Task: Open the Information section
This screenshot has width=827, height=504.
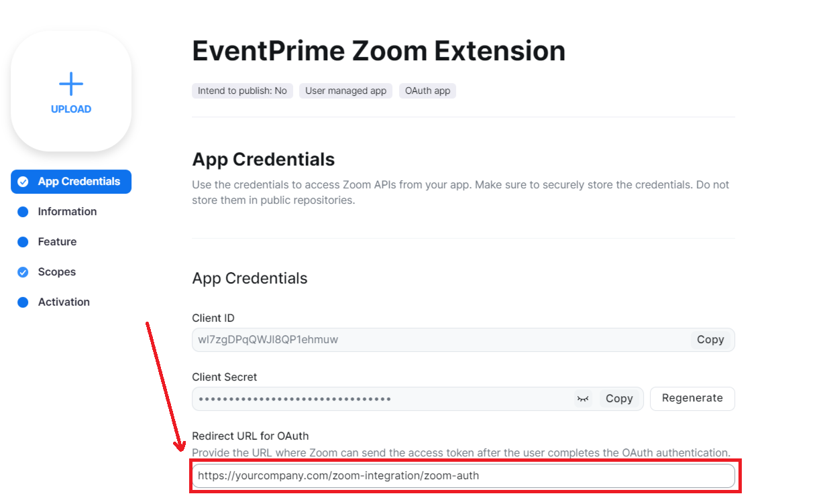Action: point(68,211)
